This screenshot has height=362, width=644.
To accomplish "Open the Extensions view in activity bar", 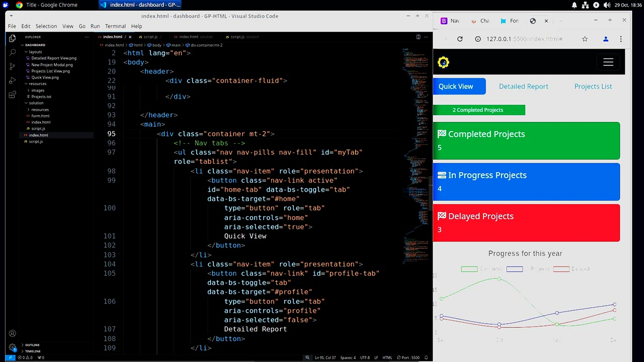I will 12,95.
